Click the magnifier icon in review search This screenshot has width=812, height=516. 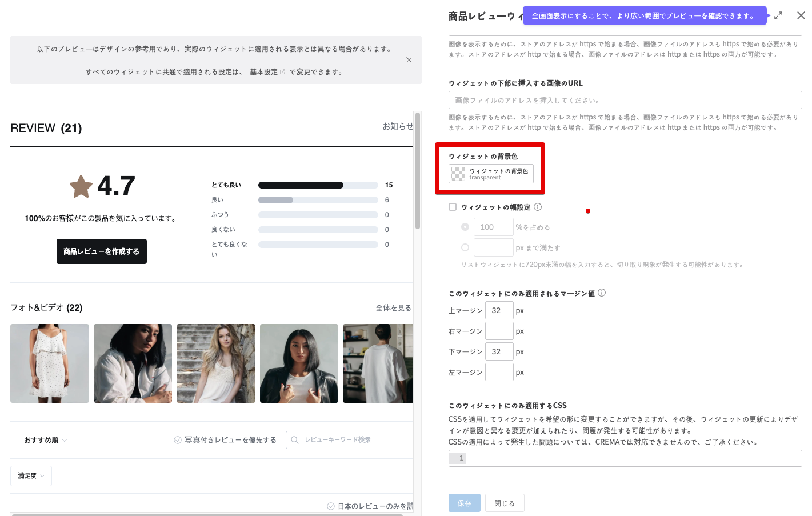[x=295, y=440]
